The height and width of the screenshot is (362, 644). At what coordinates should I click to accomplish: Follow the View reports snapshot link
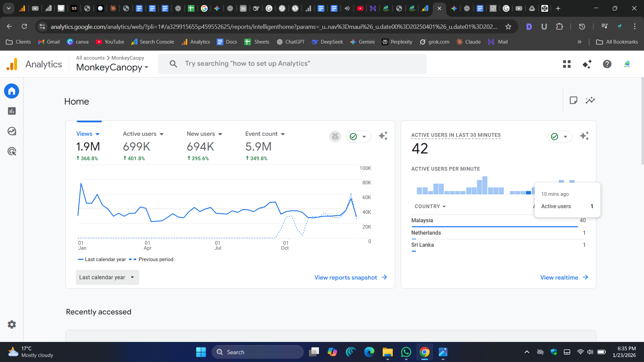tap(345, 277)
